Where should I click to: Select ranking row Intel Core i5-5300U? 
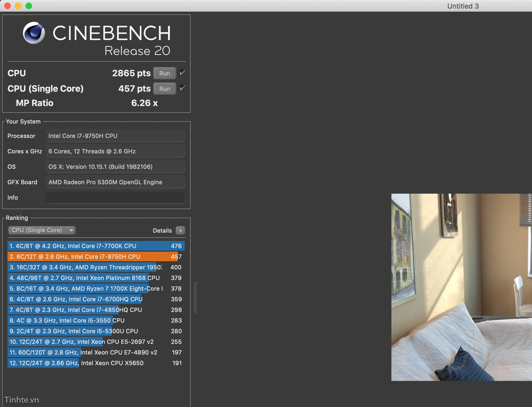96,331
